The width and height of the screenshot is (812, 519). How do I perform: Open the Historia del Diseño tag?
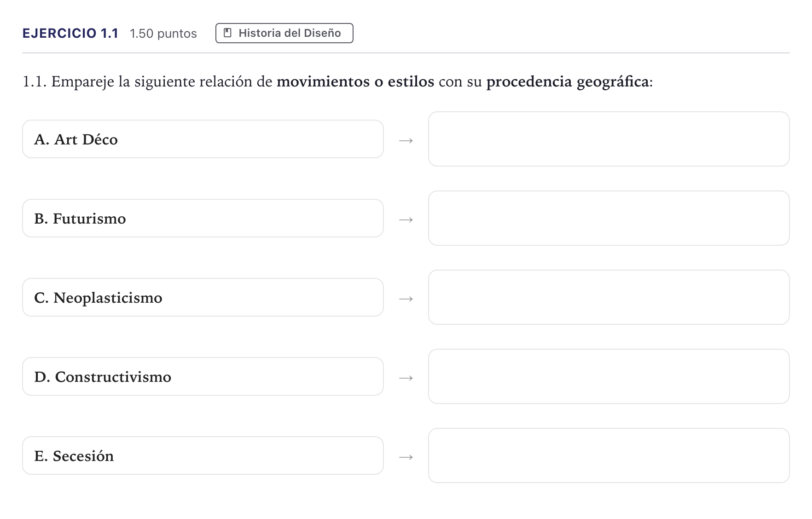[284, 33]
